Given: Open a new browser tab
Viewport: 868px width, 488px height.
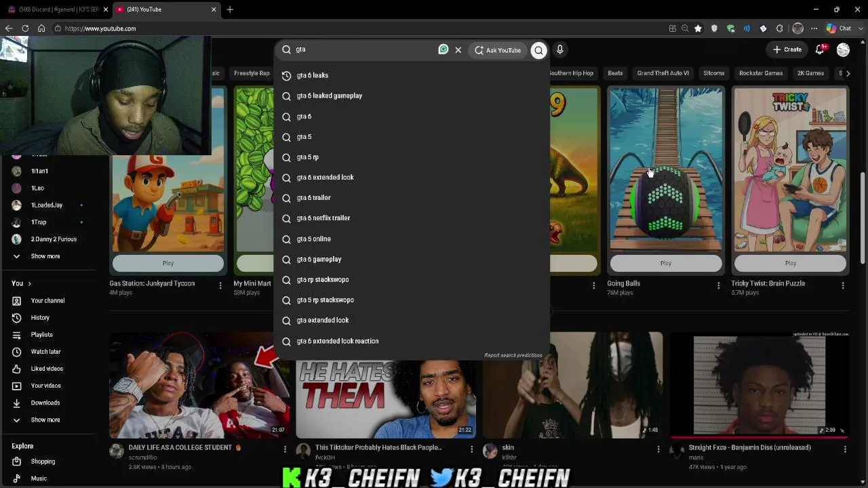Looking at the screenshot, I should [x=230, y=9].
